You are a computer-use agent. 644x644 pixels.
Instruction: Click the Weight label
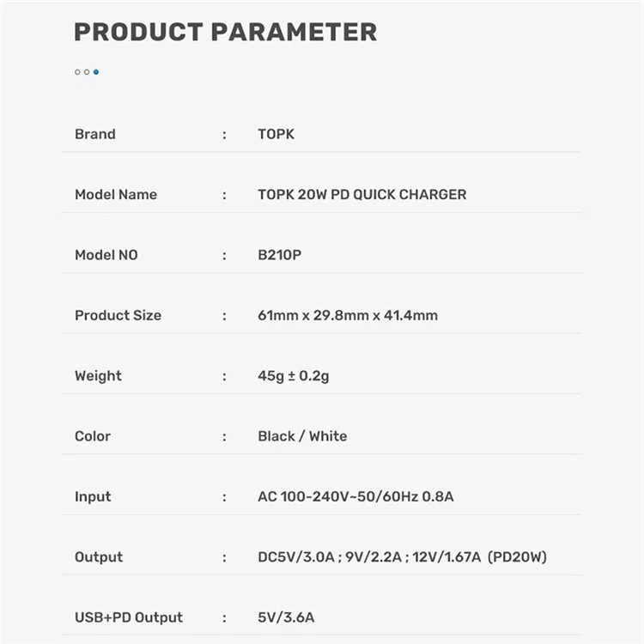coord(98,376)
